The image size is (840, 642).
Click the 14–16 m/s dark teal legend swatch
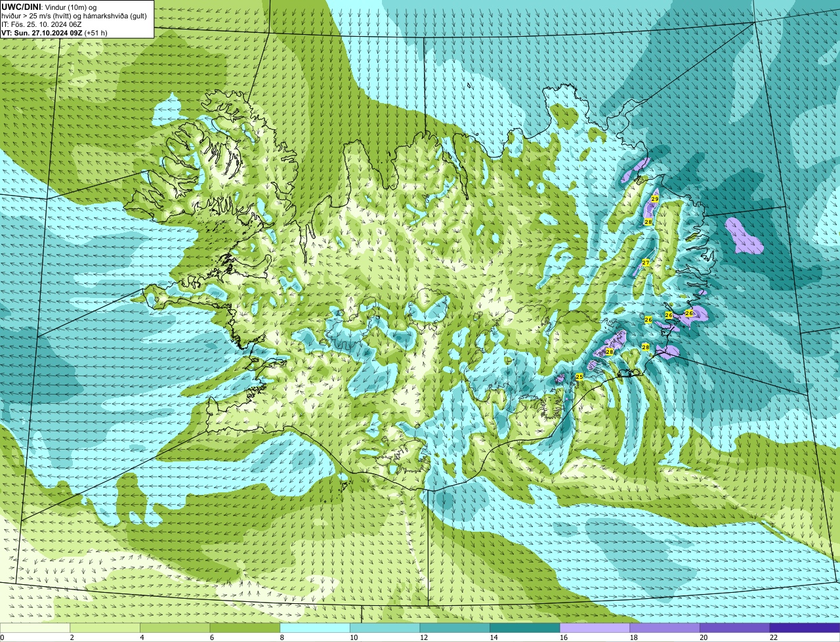click(x=525, y=628)
